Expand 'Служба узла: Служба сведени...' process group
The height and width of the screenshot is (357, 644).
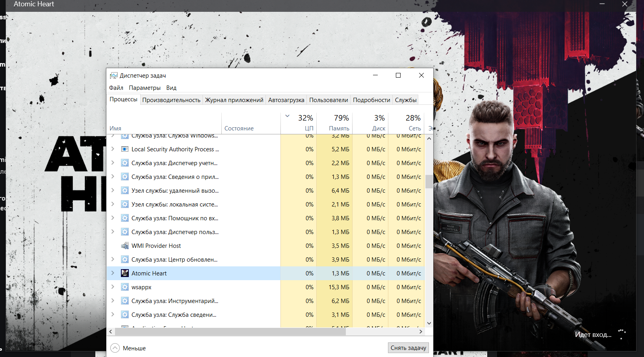(x=113, y=314)
